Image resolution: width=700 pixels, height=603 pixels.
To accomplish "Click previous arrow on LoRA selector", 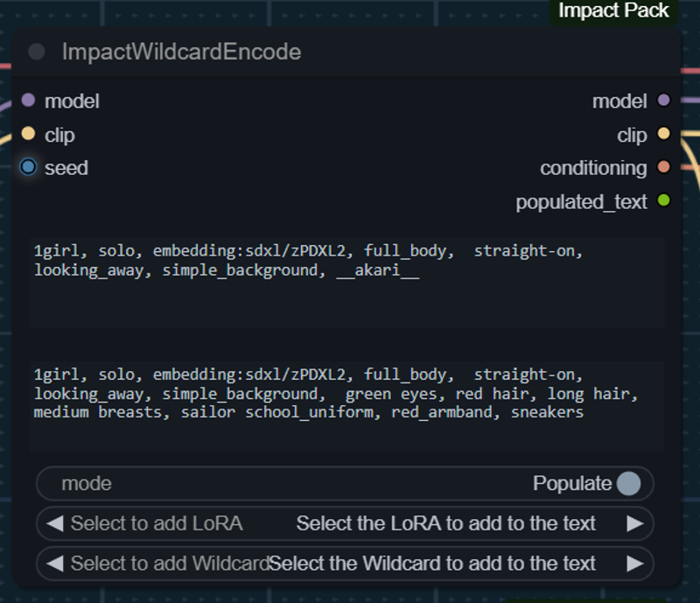I will pos(55,523).
